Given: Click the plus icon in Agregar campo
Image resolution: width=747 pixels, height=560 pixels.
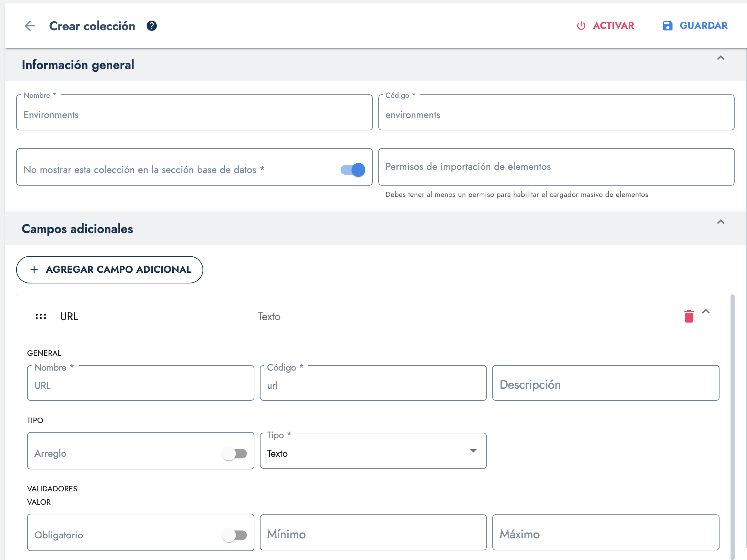Looking at the screenshot, I should coord(34,270).
